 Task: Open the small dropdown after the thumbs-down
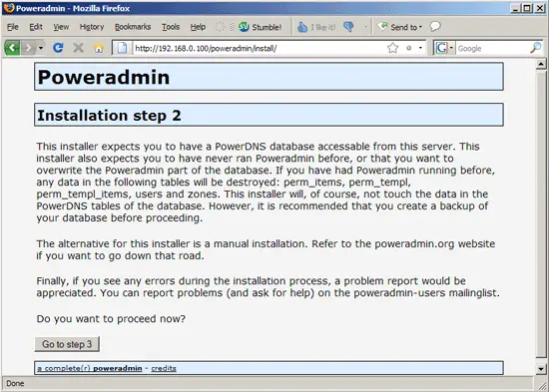point(365,27)
